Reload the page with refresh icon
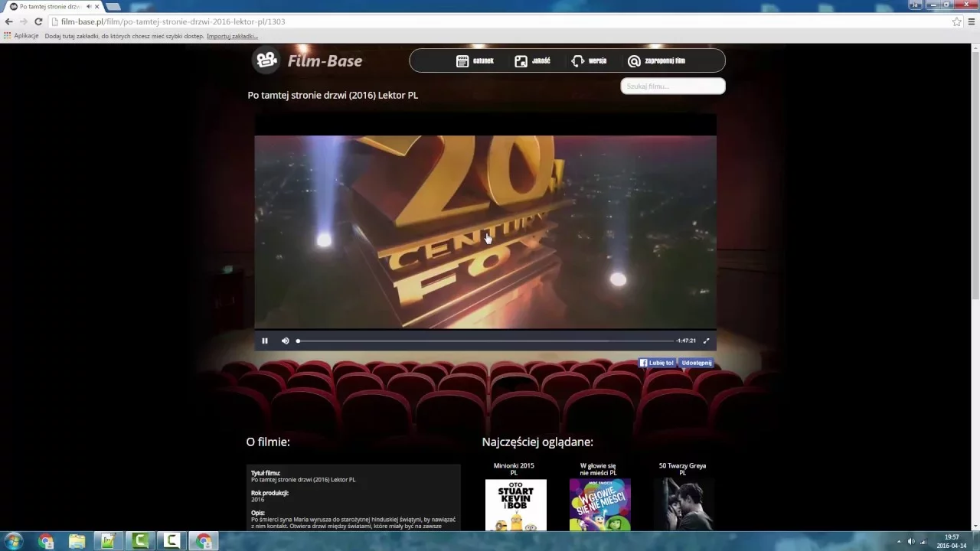980x551 pixels. pos(38,21)
